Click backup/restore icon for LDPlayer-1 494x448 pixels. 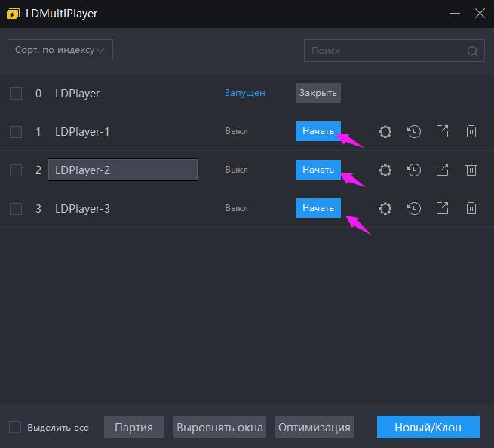414,132
